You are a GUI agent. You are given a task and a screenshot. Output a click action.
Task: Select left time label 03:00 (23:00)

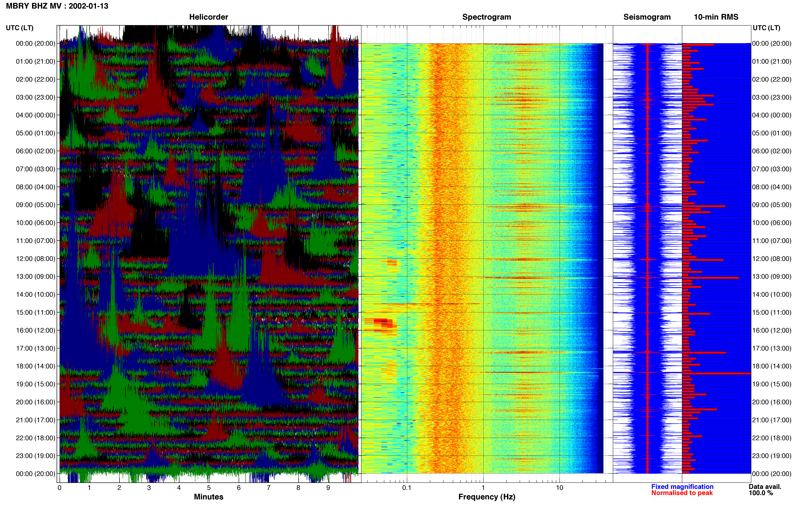click(x=36, y=97)
